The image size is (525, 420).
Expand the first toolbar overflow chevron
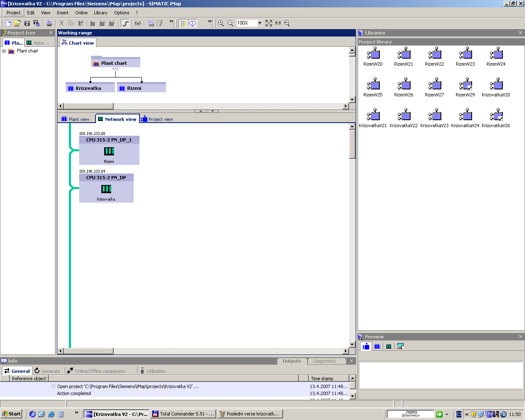click(x=171, y=21)
